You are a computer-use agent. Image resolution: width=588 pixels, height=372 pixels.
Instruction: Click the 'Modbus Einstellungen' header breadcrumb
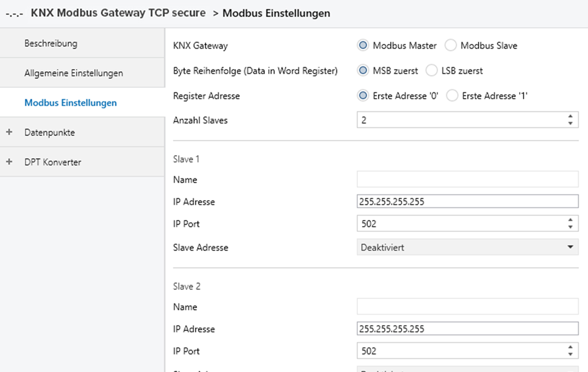276,13
